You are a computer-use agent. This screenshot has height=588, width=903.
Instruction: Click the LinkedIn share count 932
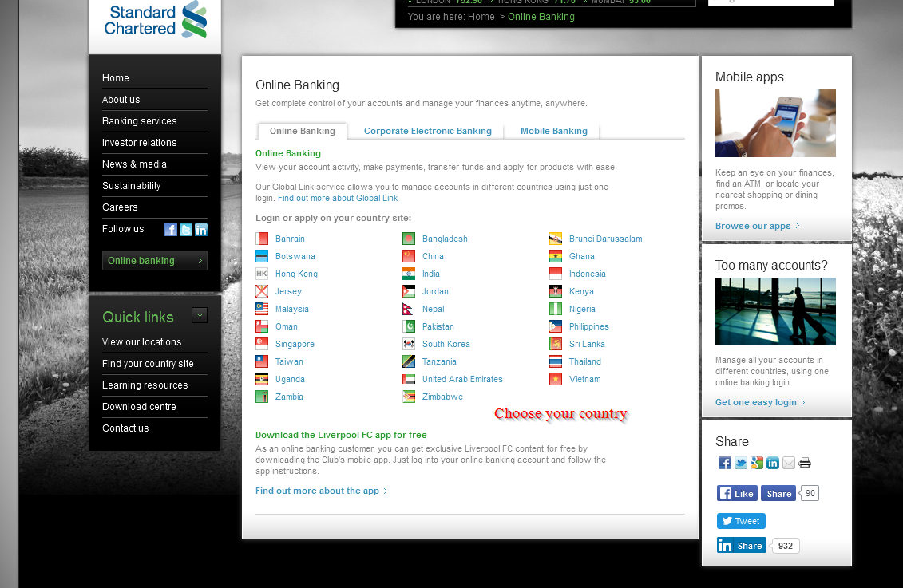pos(786,546)
